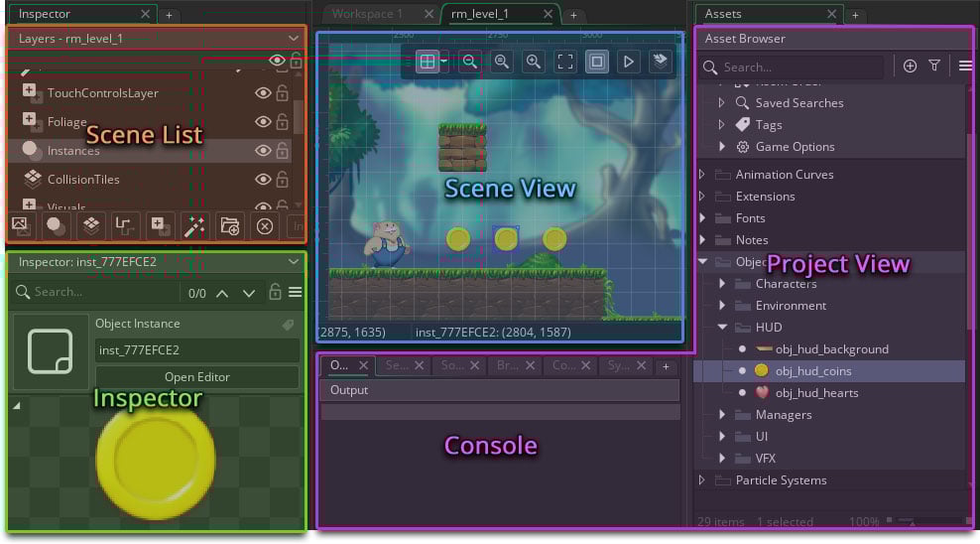
Task: Delete the selected layer
Action: tap(265, 225)
